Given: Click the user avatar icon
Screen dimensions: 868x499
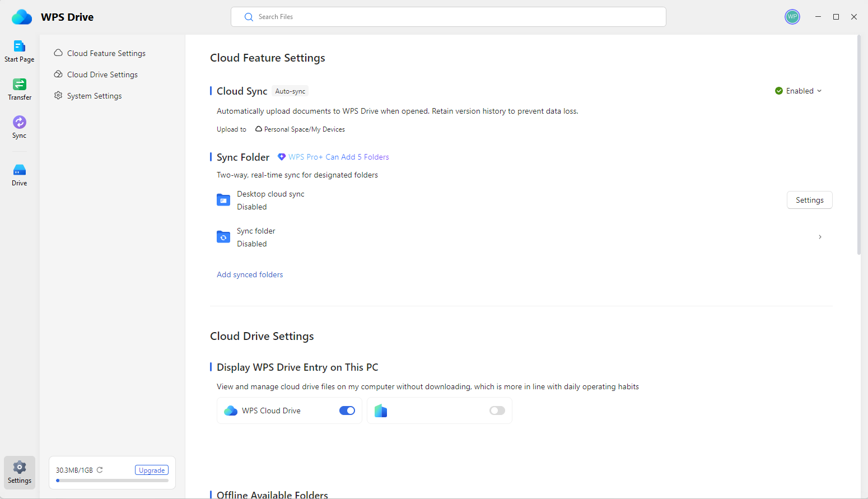Looking at the screenshot, I should point(792,17).
